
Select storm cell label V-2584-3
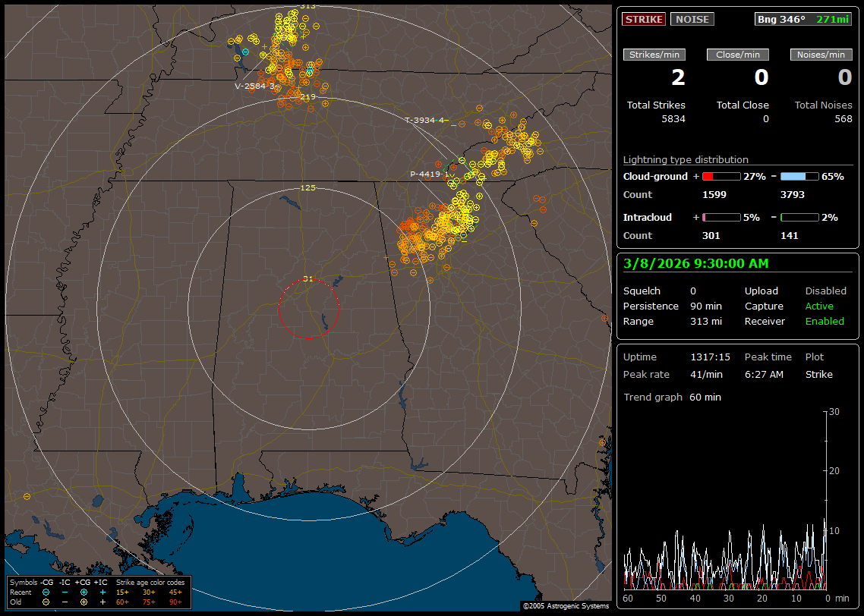[x=254, y=86]
